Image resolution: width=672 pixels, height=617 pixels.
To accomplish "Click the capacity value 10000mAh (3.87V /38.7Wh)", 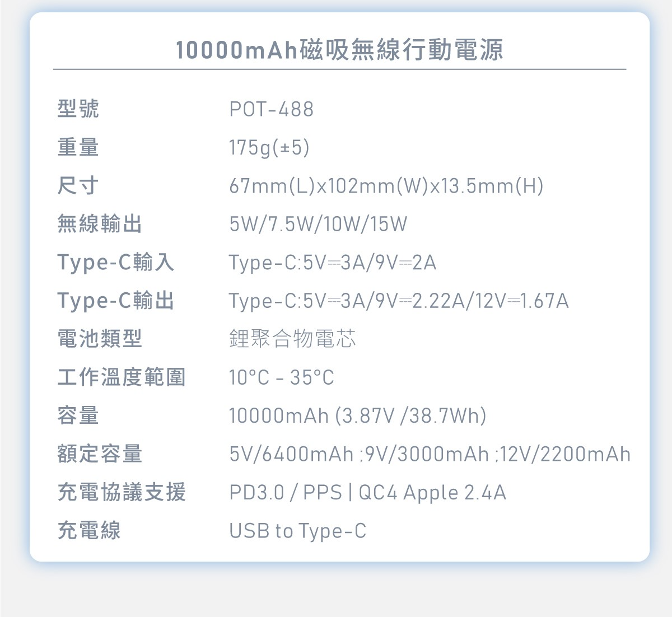I will click(x=358, y=416).
